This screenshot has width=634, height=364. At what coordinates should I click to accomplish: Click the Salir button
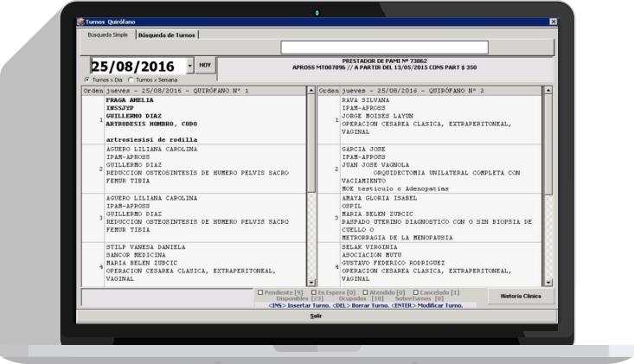(317, 316)
